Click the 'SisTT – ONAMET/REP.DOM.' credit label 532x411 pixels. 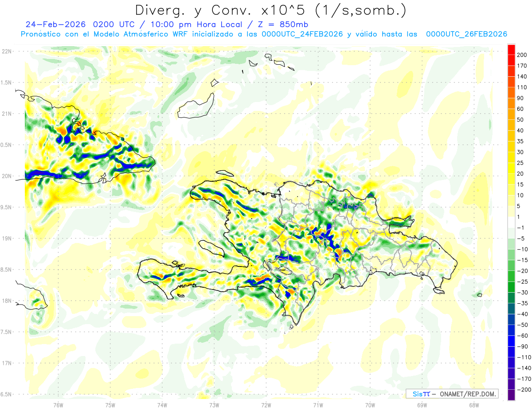click(452, 394)
